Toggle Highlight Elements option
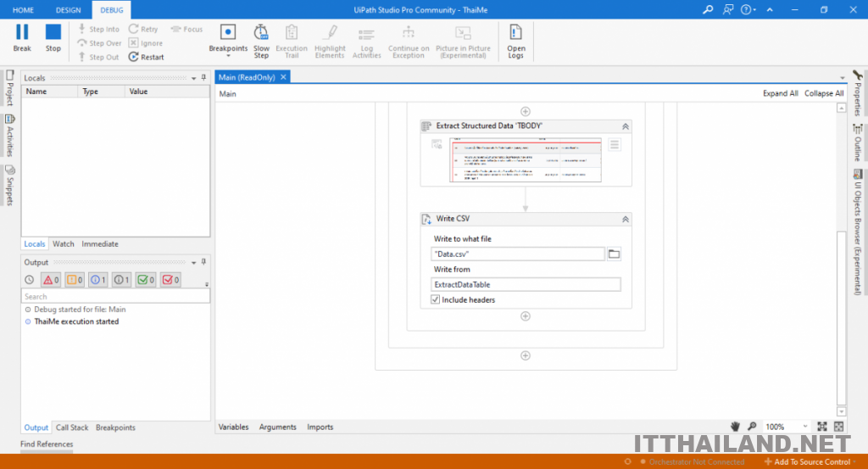The image size is (868, 469). pos(330,41)
